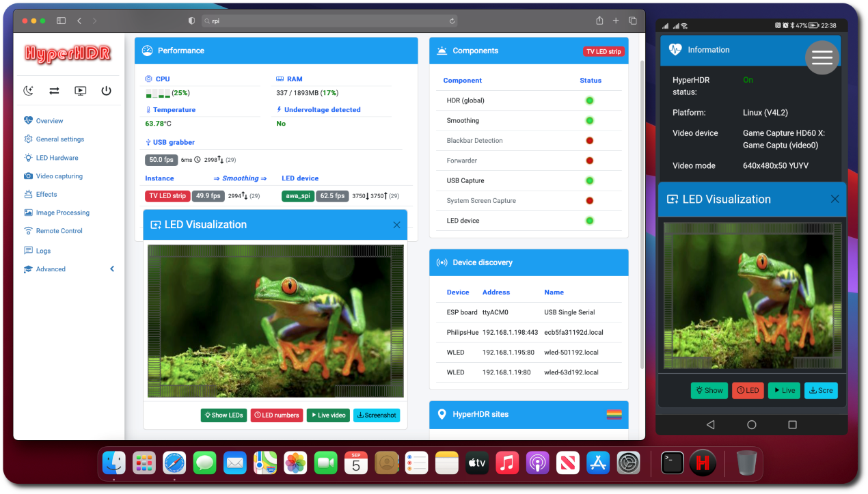Click the Safari address bar
Screen dimensions: 868x494
point(329,21)
